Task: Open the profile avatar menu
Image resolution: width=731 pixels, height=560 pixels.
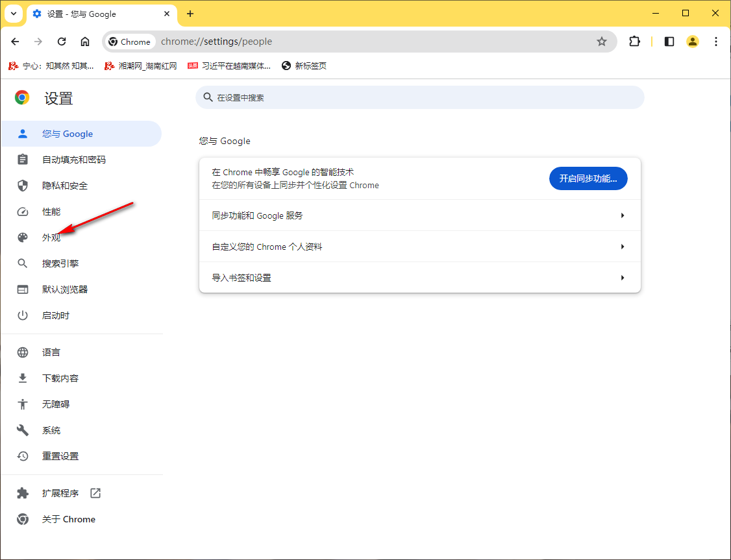Action: click(692, 42)
